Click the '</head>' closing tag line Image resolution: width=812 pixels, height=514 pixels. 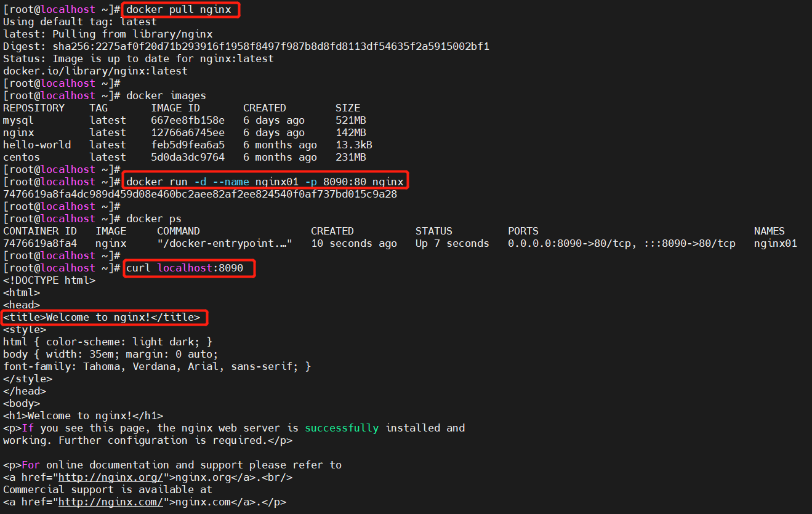[25, 391]
